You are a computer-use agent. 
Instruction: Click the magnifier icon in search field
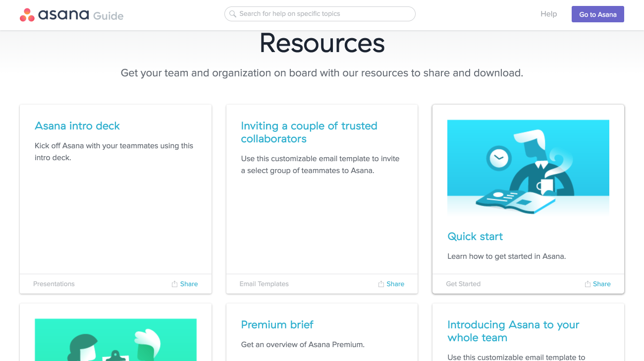pos(233,14)
